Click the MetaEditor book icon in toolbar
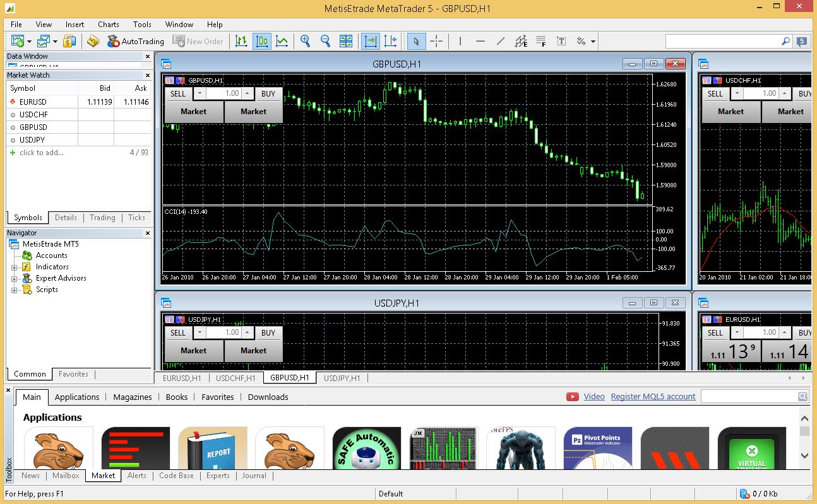Image resolution: width=817 pixels, height=504 pixels. 93,41
